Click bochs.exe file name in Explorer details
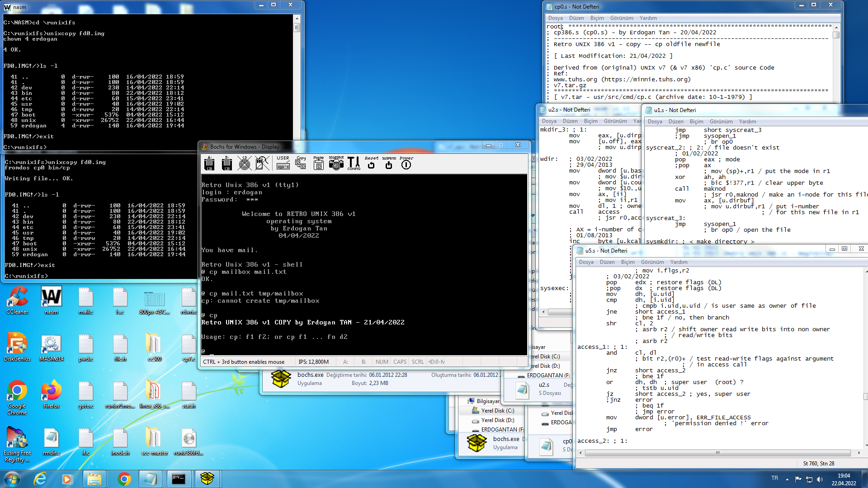Viewport: 868px width, 488px height. (310, 375)
